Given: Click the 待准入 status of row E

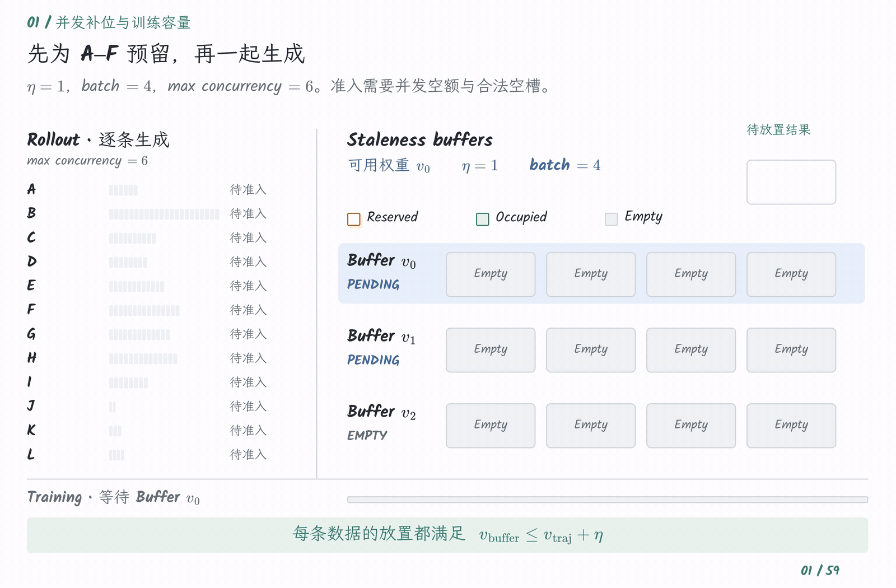Looking at the screenshot, I should 248,286.
